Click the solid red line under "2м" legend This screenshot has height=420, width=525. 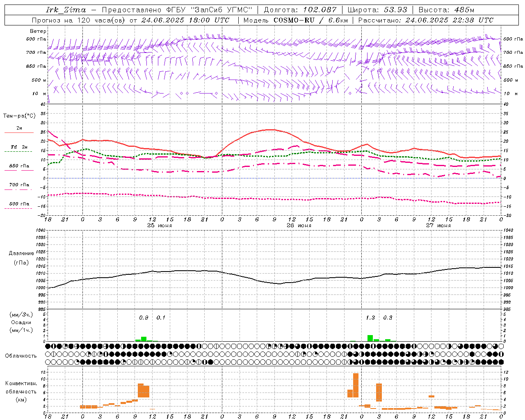19,133
